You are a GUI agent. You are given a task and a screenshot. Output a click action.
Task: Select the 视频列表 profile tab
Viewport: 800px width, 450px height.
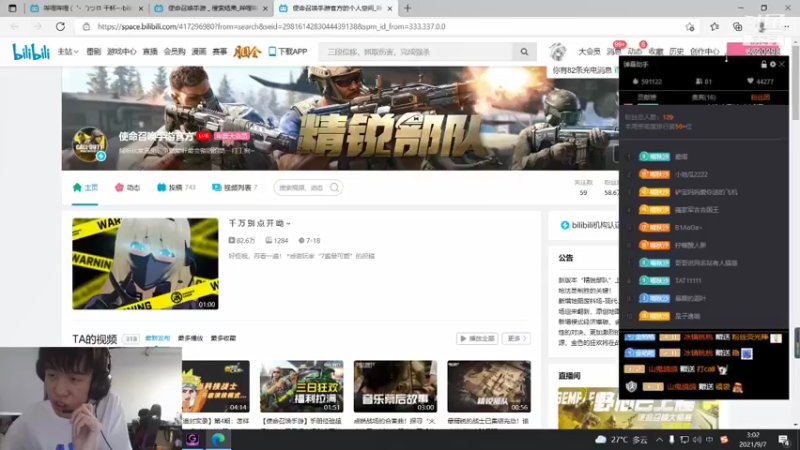click(235, 187)
